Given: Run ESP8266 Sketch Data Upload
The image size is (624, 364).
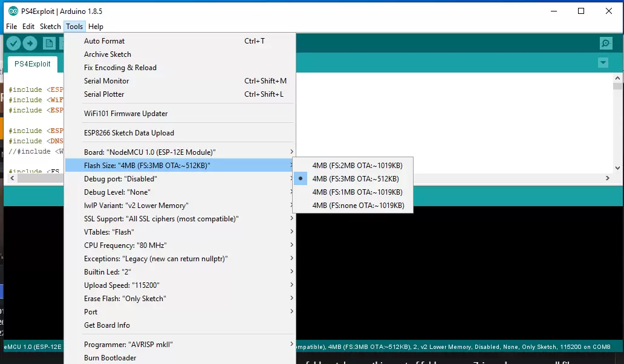Looking at the screenshot, I should click(180, 133).
